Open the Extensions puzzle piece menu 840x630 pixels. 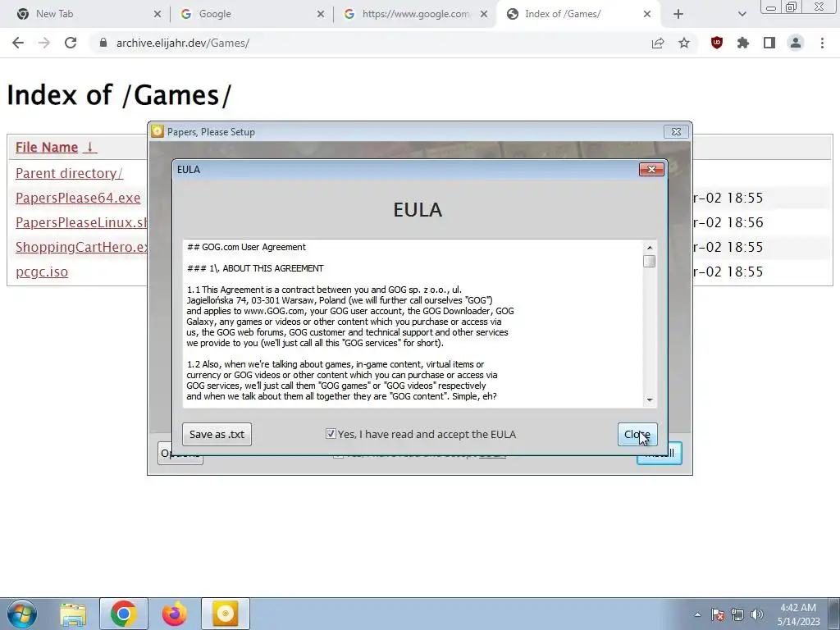[x=743, y=43]
